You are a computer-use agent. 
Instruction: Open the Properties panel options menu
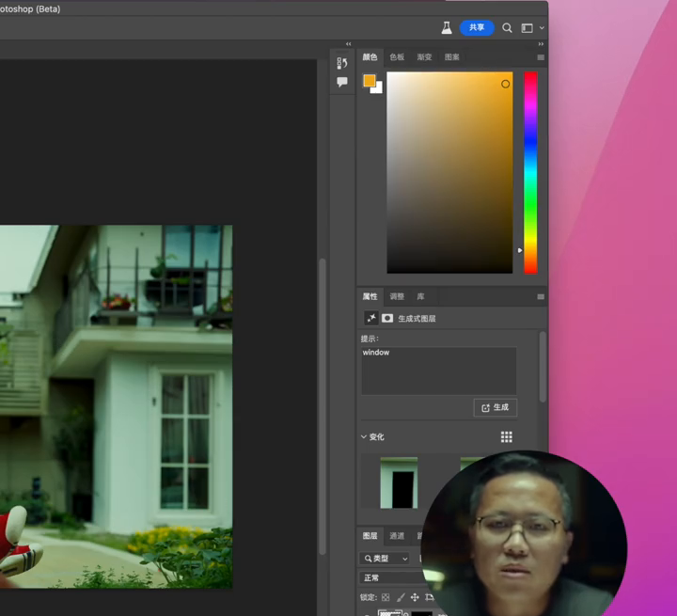pos(541,297)
